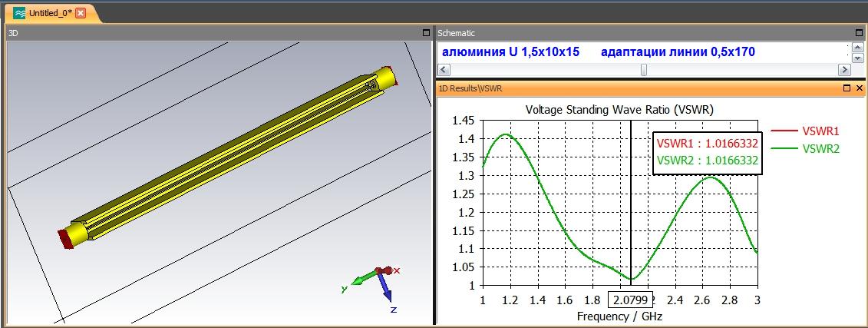The height and width of the screenshot is (328, 868).
Task: Click the Frequency / GHz axis label
Action: [x=619, y=316]
